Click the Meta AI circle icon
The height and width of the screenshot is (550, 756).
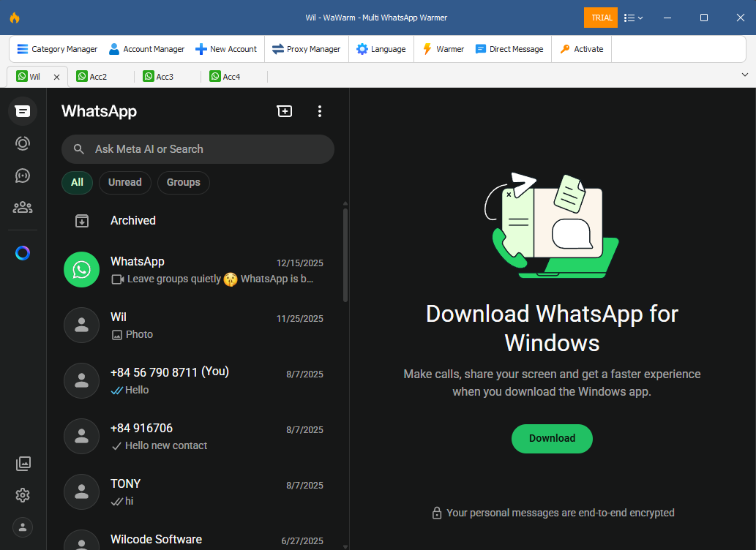(x=23, y=253)
